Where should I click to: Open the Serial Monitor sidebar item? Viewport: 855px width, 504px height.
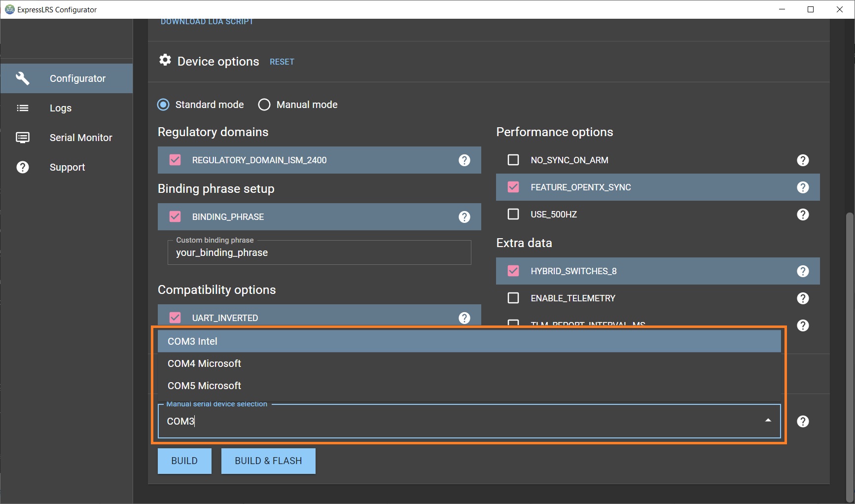click(x=67, y=138)
